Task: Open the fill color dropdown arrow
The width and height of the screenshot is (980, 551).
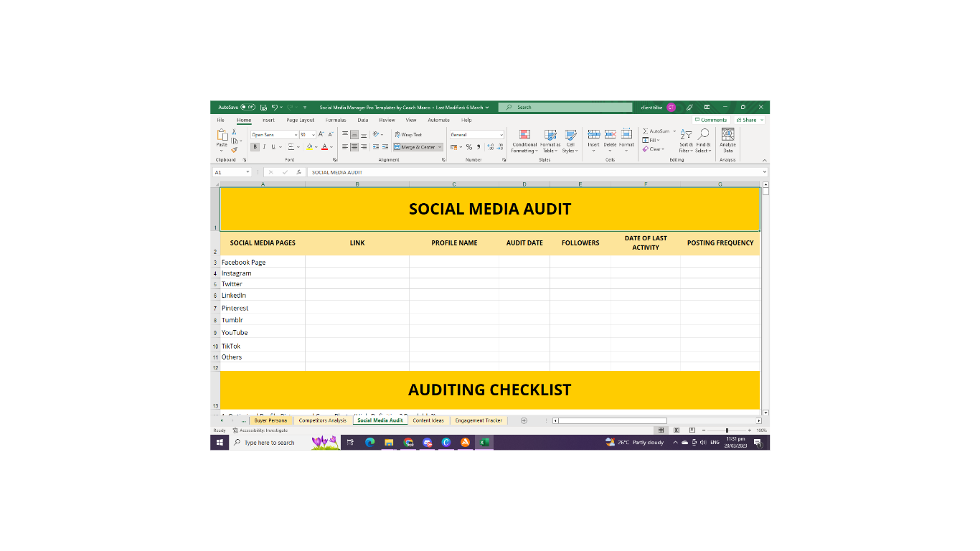Action: point(316,147)
